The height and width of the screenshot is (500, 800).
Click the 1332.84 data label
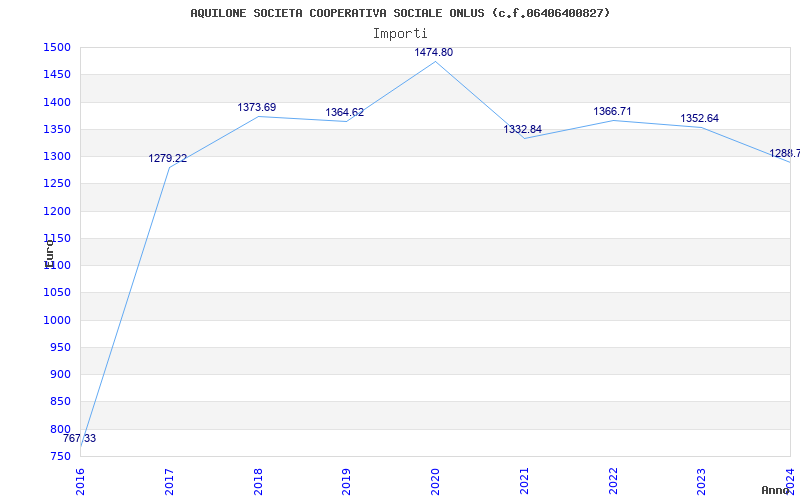pos(522,129)
